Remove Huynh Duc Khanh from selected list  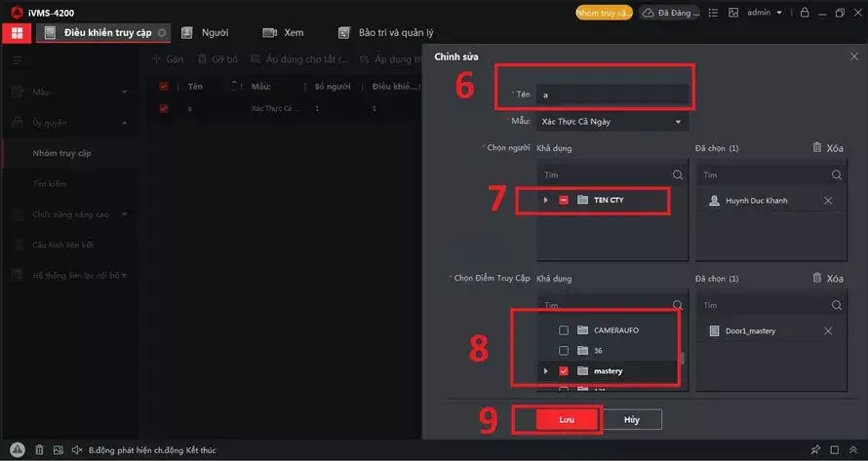828,201
